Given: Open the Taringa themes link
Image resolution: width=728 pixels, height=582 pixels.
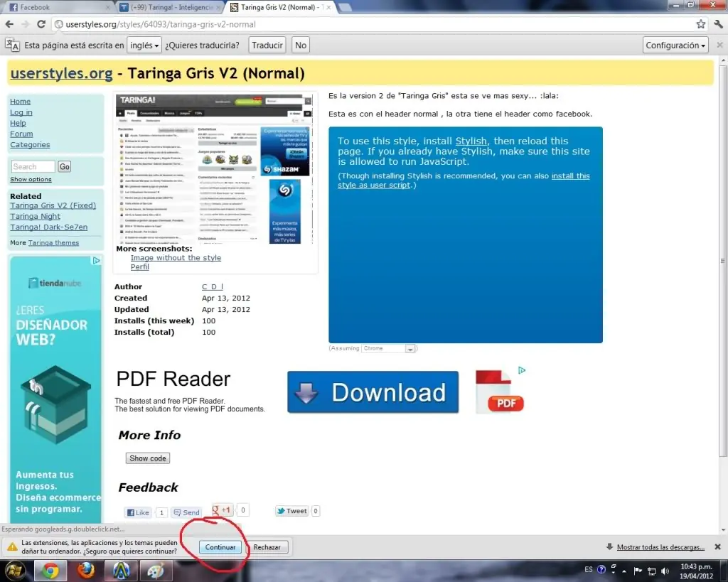Looking at the screenshot, I should pyautogui.click(x=53, y=243).
